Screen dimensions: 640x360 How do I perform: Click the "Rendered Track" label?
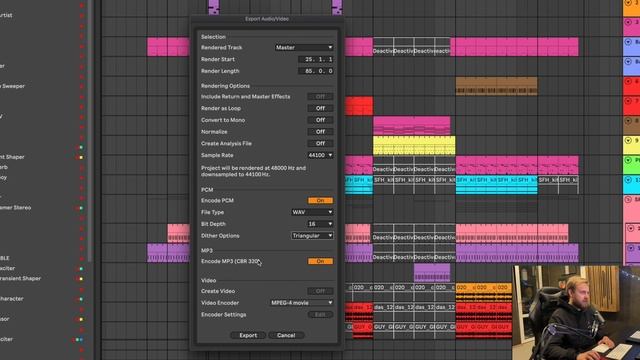point(221,47)
